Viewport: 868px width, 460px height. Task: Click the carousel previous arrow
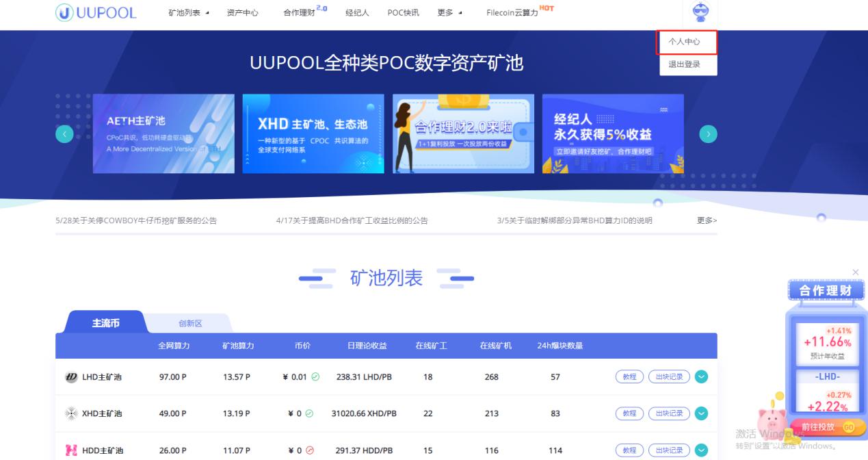(x=64, y=134)
